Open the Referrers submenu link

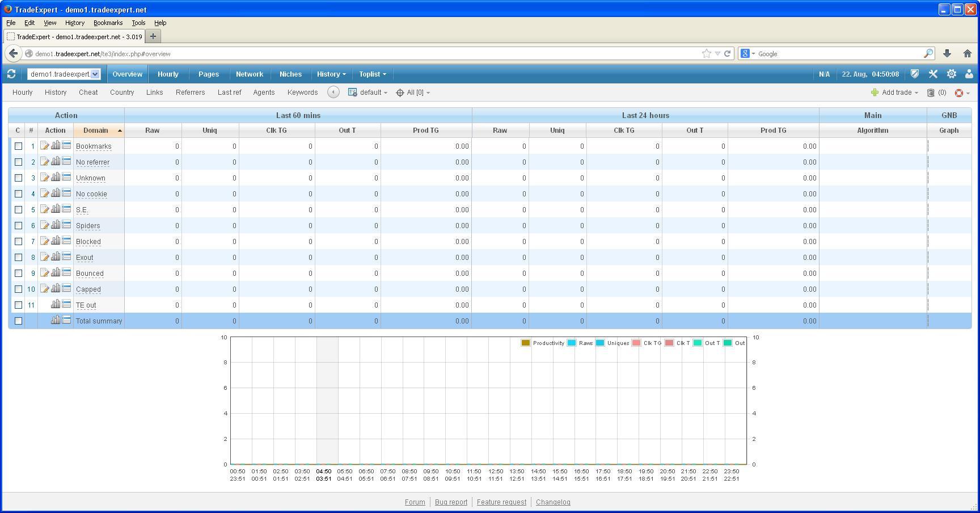point(190,92)
